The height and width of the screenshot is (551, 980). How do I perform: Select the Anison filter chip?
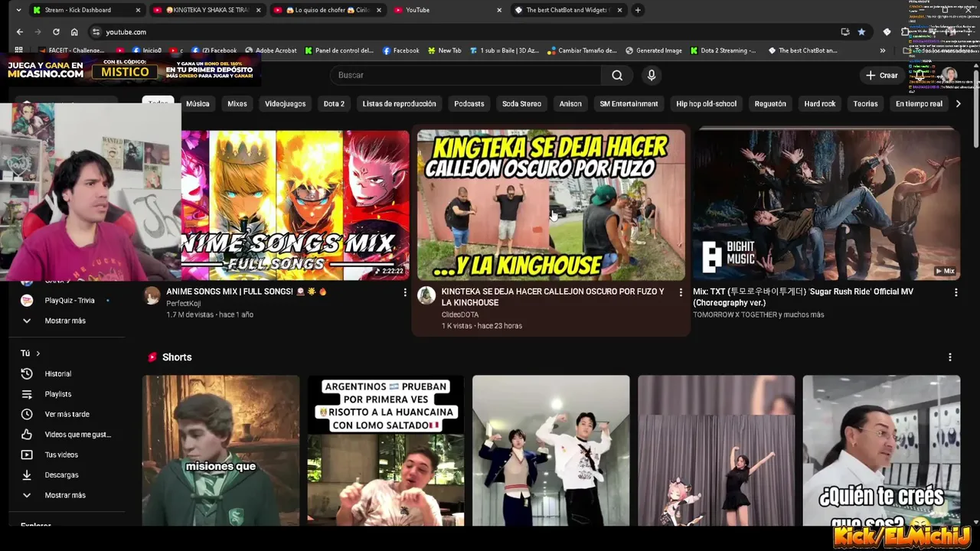570,103
